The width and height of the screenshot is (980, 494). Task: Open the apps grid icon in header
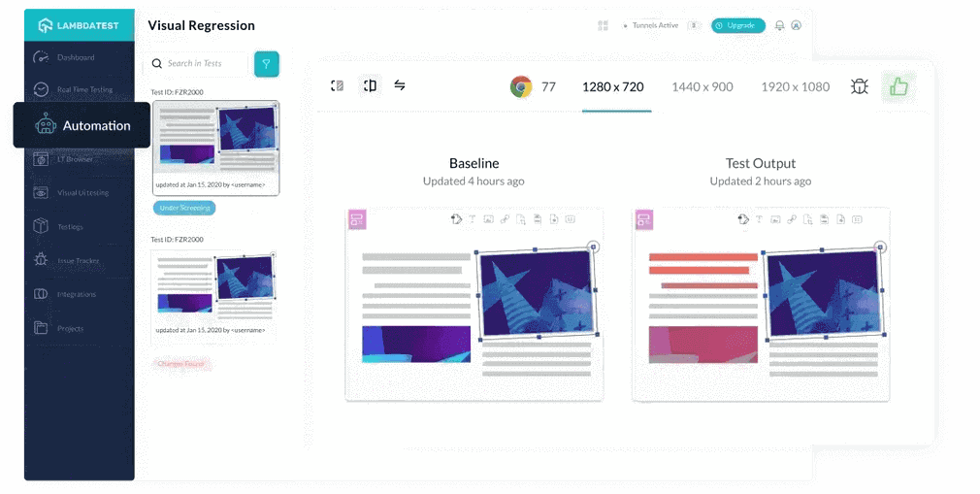coord(603,25)
